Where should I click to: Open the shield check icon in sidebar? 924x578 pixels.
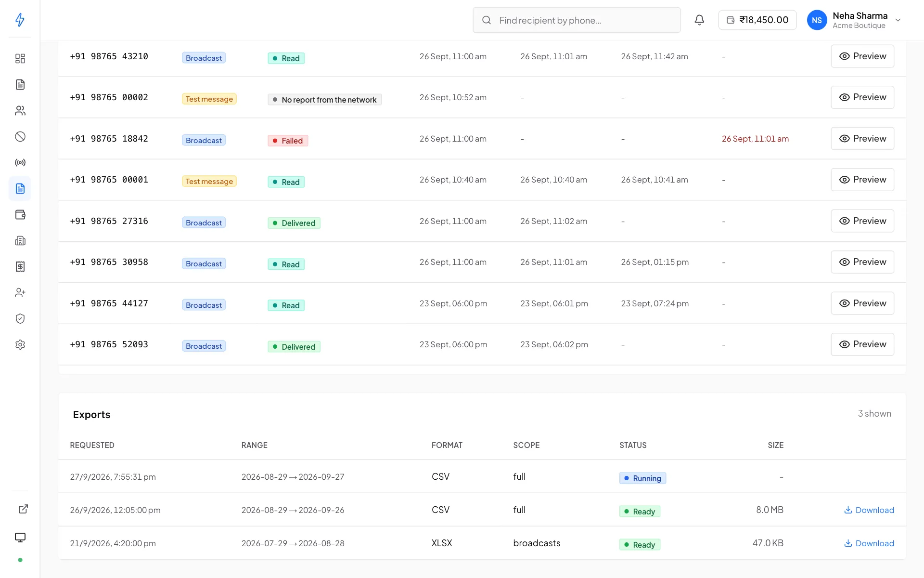(20, 319)
